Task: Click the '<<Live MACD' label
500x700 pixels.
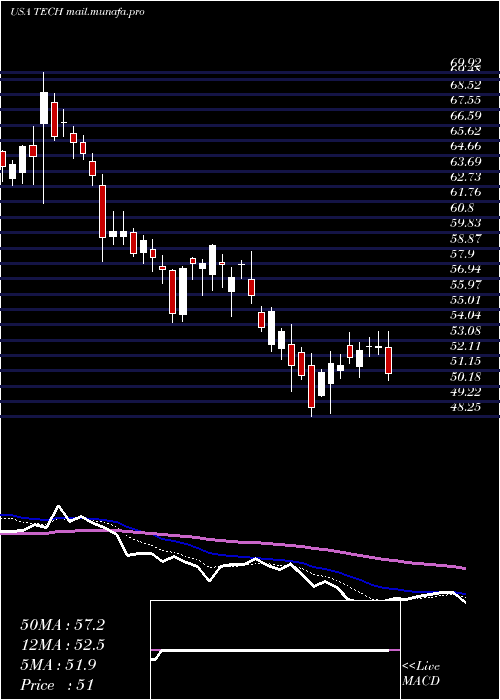Action: pos(421,674)
